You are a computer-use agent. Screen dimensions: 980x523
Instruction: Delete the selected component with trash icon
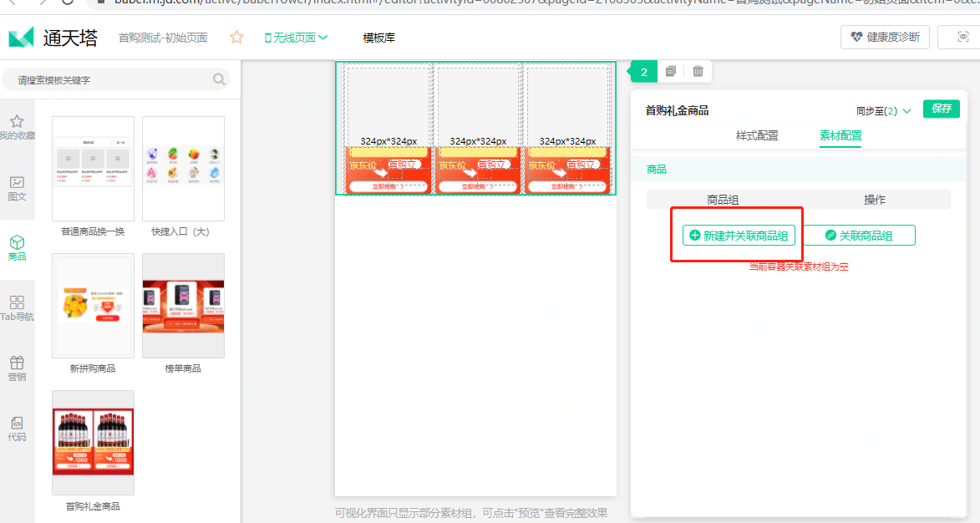[x=698, y=71]
